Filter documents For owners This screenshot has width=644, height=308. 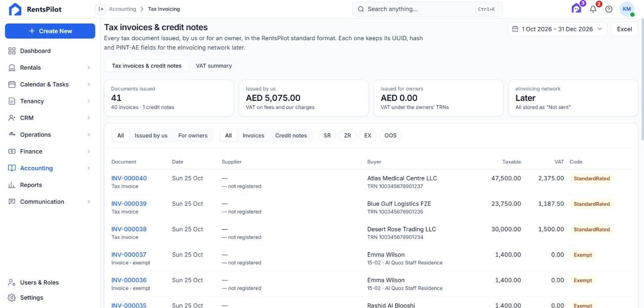[x=193, y=135]
